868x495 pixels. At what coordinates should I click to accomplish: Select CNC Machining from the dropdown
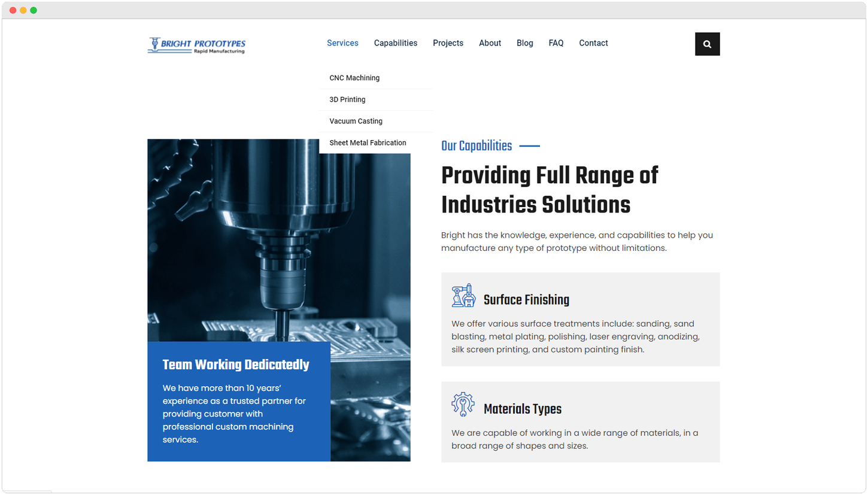[x=376, y=78]
